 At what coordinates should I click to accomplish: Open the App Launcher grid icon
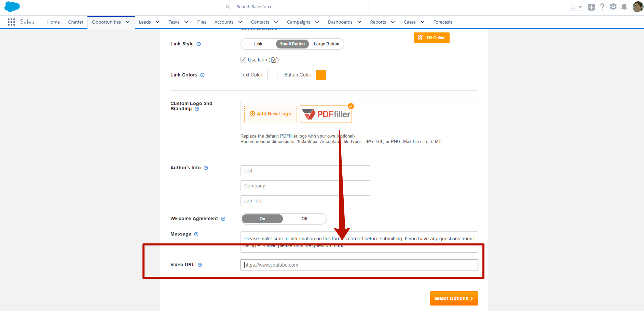coord(11,22)
